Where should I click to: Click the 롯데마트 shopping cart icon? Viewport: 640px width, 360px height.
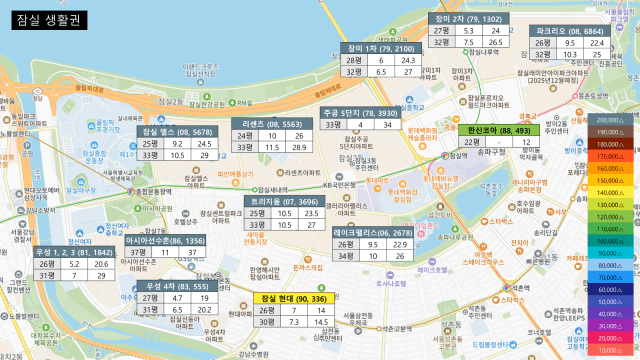pyautogui.click(x=378, y=188)
